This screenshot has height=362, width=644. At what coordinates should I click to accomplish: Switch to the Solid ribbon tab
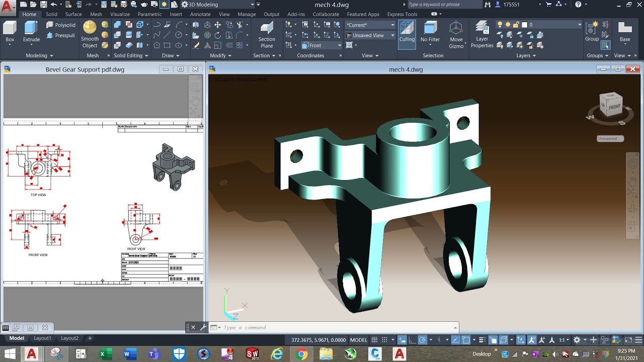pos(51,15)
